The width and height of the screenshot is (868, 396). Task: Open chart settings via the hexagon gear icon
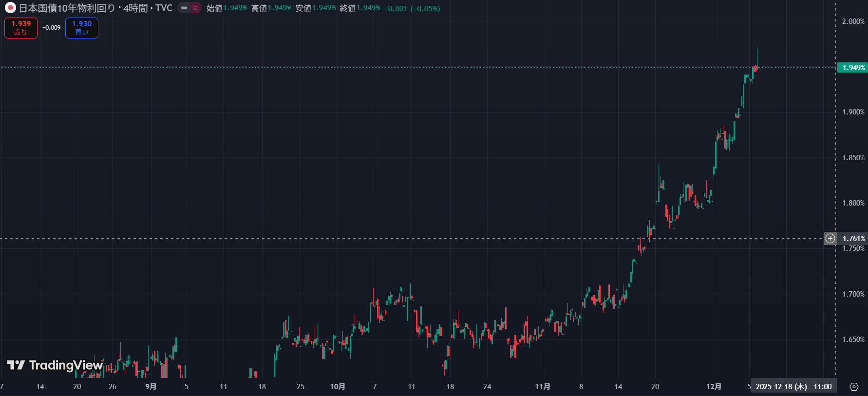tap(854, 387)
